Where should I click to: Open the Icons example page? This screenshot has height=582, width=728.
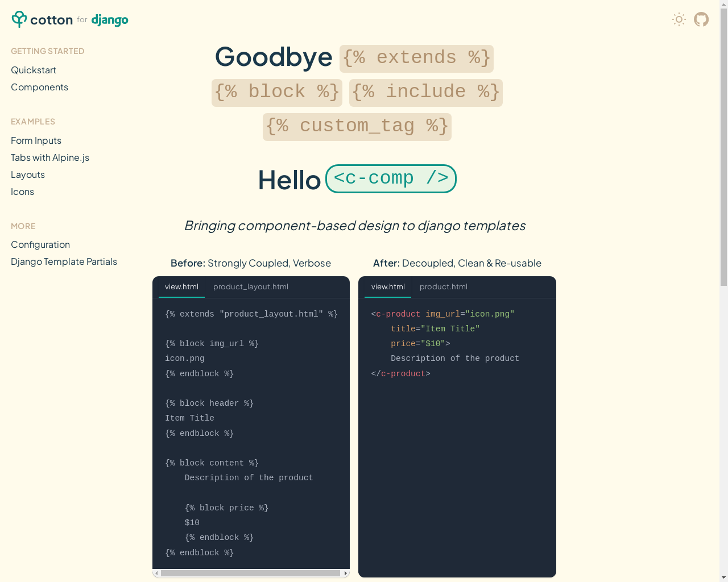22,192
